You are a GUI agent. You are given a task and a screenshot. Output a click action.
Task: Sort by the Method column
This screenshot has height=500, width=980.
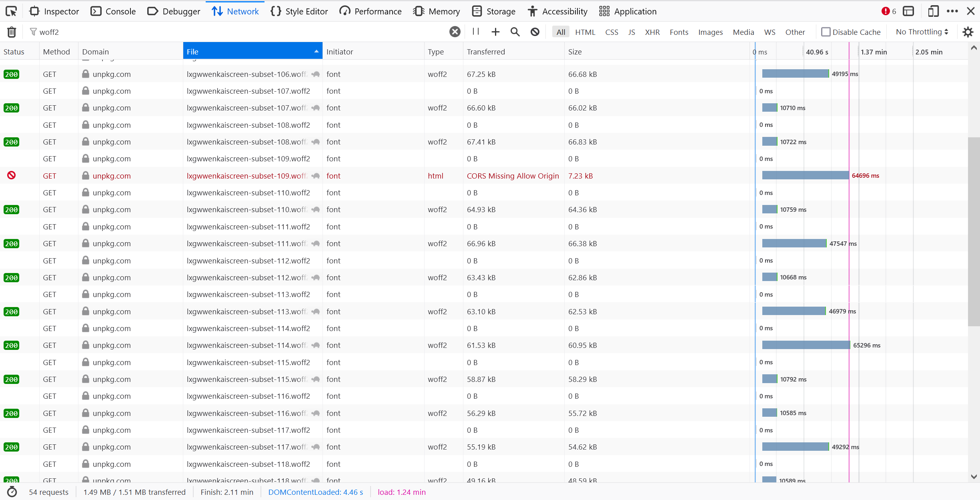coord(59,52)
